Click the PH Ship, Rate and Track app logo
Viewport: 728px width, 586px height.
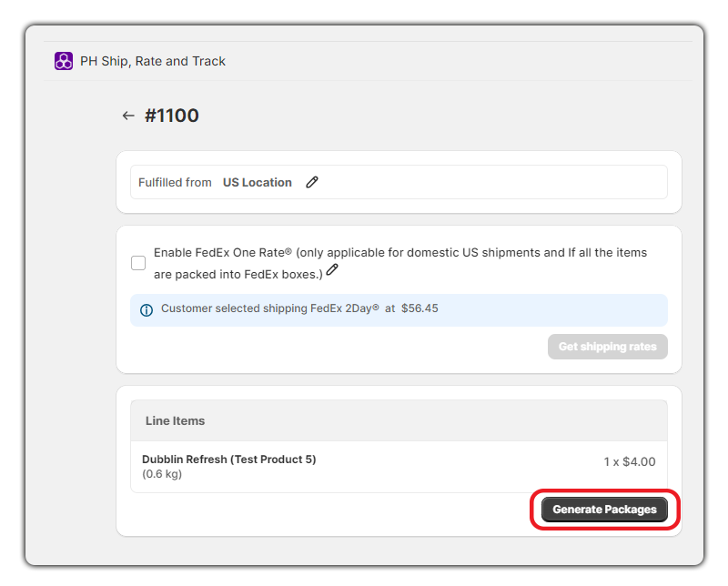64,61
